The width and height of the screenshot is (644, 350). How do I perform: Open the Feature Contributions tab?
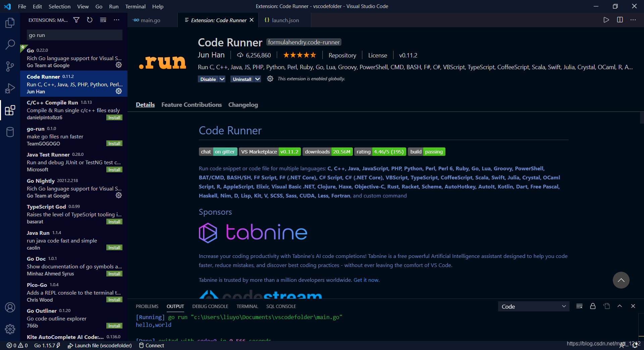coord(192,105)
